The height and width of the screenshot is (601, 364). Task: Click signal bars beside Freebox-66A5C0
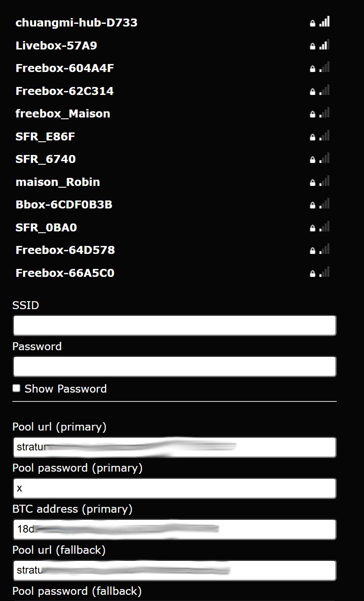tap(325, 272)
